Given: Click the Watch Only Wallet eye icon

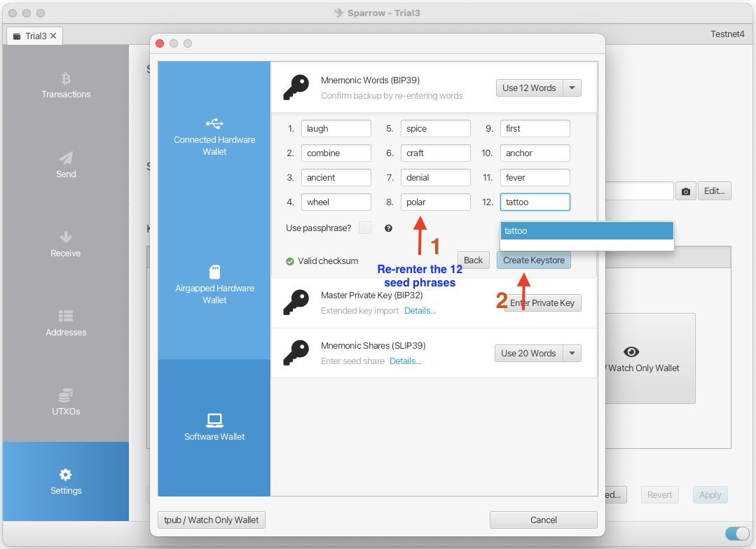Looking at the screenshot, I should pyautogui.click(x=631, y=352).
